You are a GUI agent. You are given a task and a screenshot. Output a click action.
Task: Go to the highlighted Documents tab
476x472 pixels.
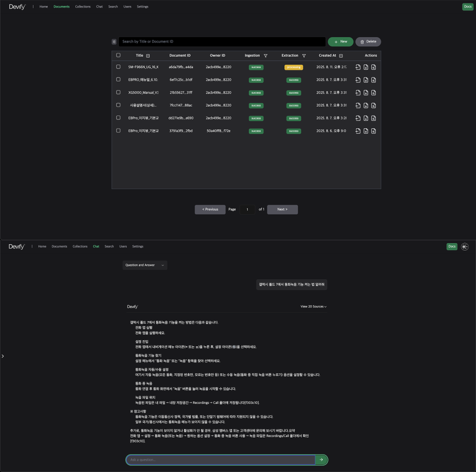[62, 7]
